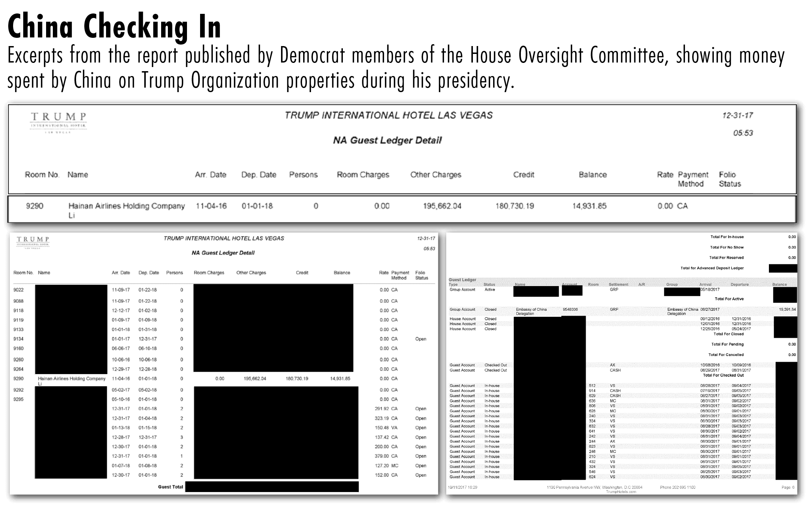Click the 379.00 rate value
The height and width of the screenshot is (510, 812).
(x=382, y=456)
